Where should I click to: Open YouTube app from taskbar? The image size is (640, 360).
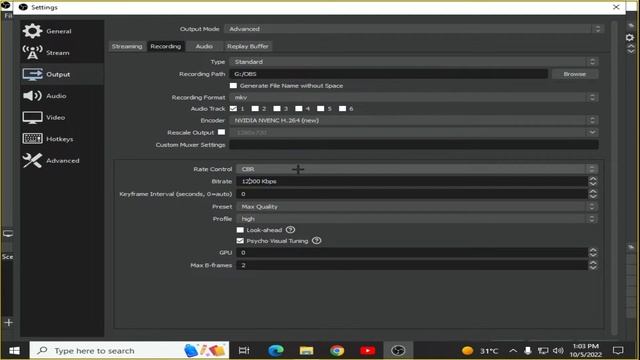click(368, 351)
